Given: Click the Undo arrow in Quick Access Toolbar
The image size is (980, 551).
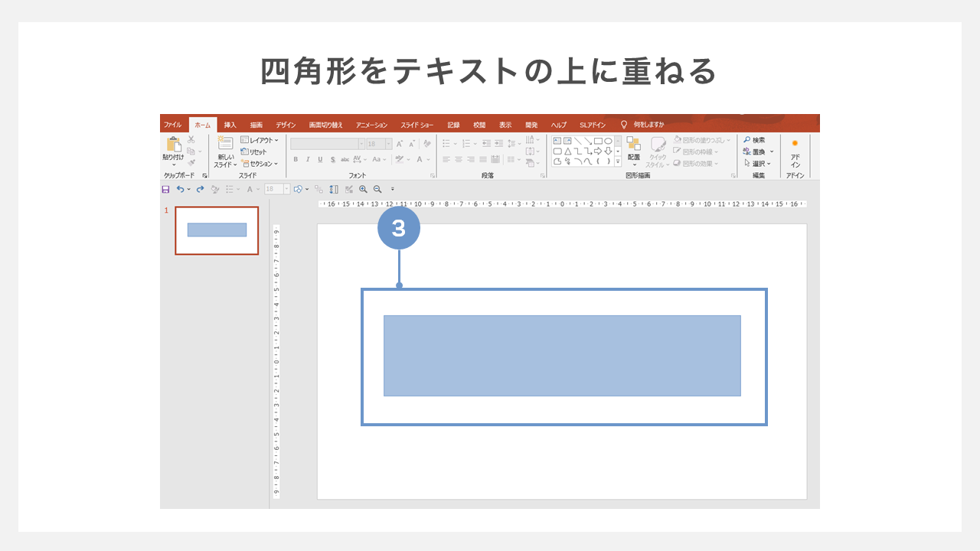Looking at the screenshot, I should (180, 189).
